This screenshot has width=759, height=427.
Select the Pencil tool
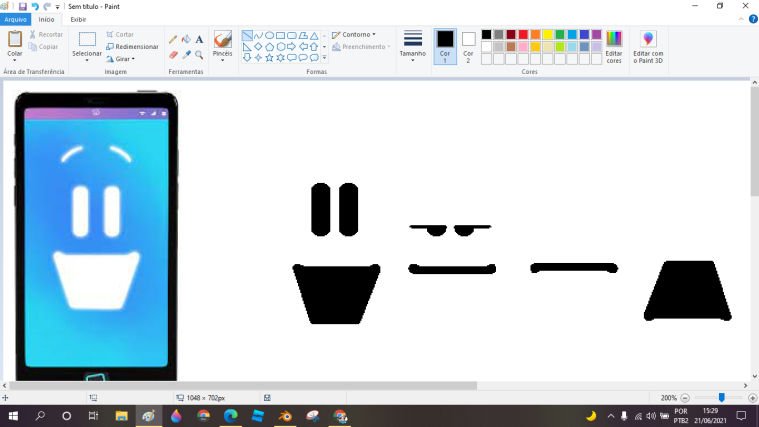pos(173,40)
